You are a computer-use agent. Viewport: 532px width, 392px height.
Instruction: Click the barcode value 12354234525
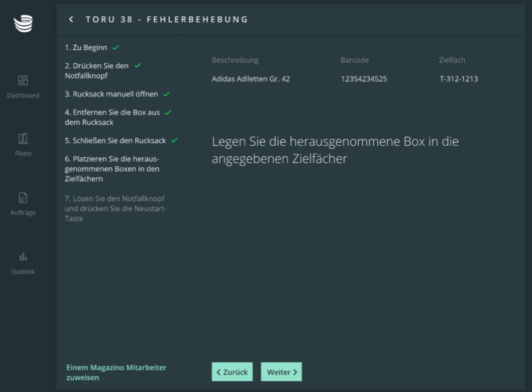click(364, 79)
